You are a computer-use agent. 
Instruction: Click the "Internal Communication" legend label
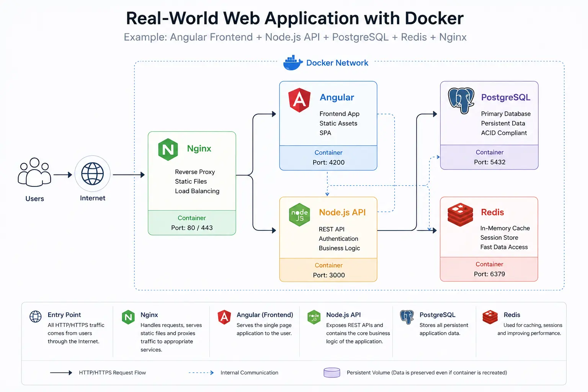[x=249, y=372]
